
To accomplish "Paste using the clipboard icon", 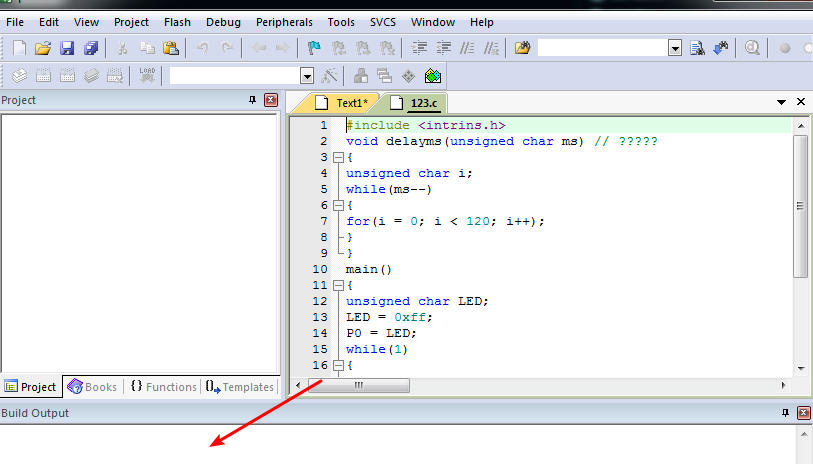I will [171, 48].
